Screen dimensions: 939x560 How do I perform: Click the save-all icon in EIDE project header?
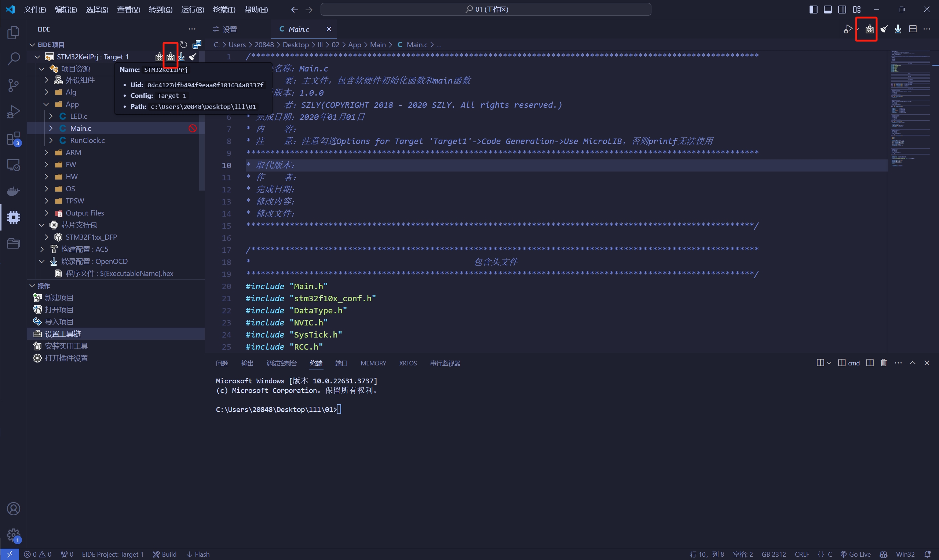[x=197, y=44]
